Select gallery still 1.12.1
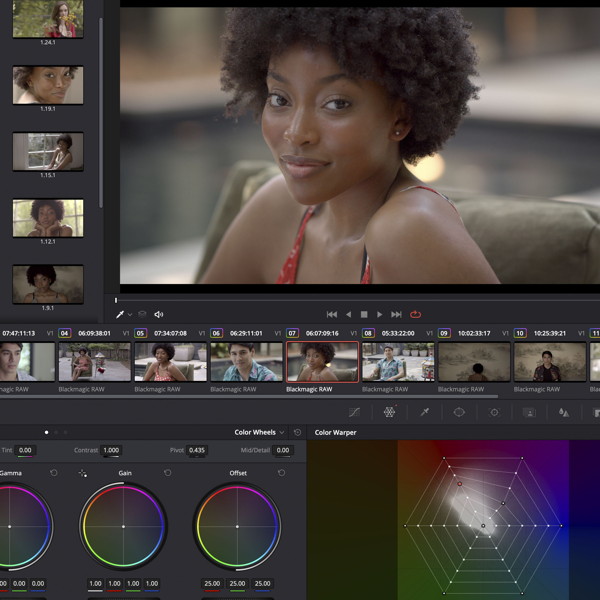This screenshot has width=600, height=600. pyautogui.click(x=48, y=218)
